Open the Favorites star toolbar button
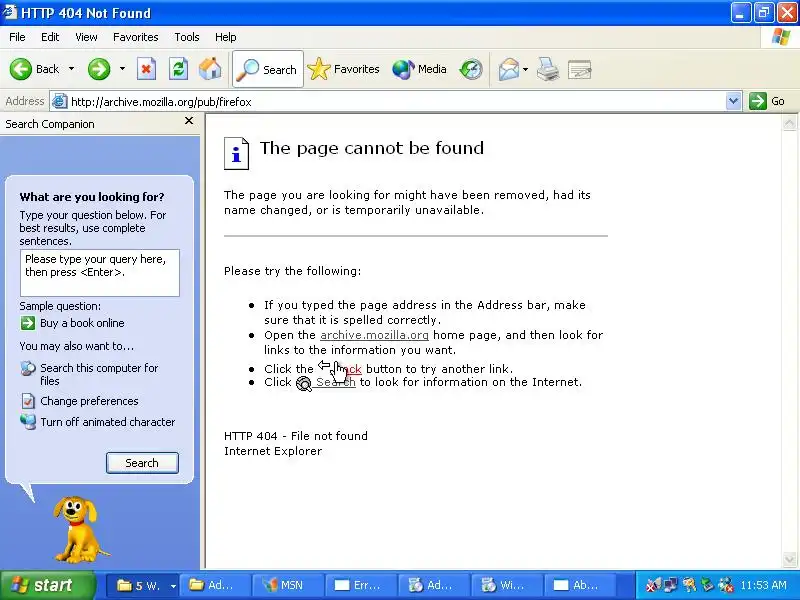 [x=343, y=69]
